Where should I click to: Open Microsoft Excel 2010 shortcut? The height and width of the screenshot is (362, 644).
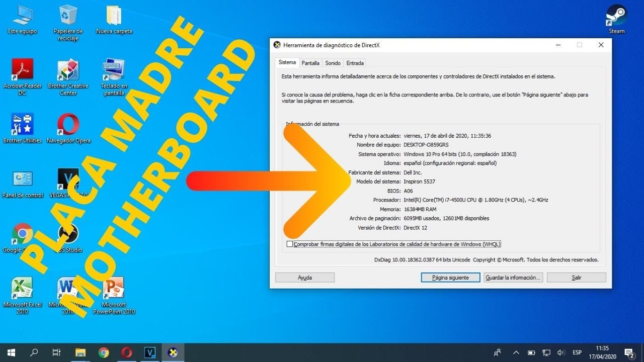pos(22,296)
